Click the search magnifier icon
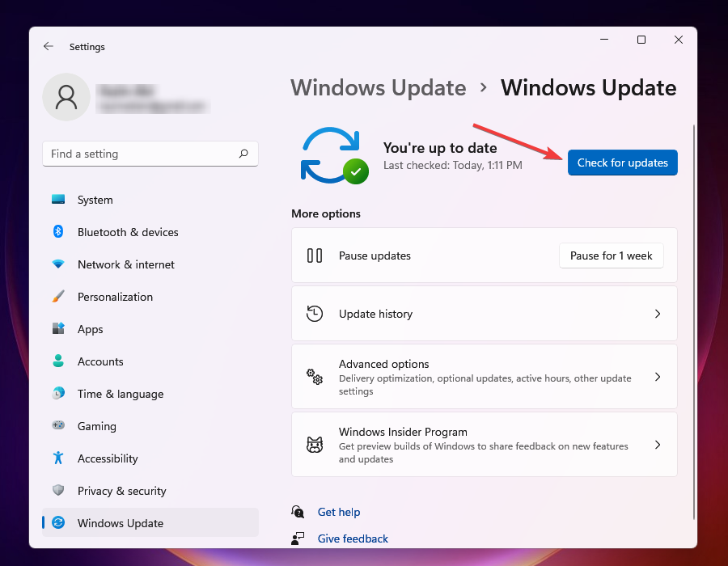728x566 pixels. [x=243, y=154]
